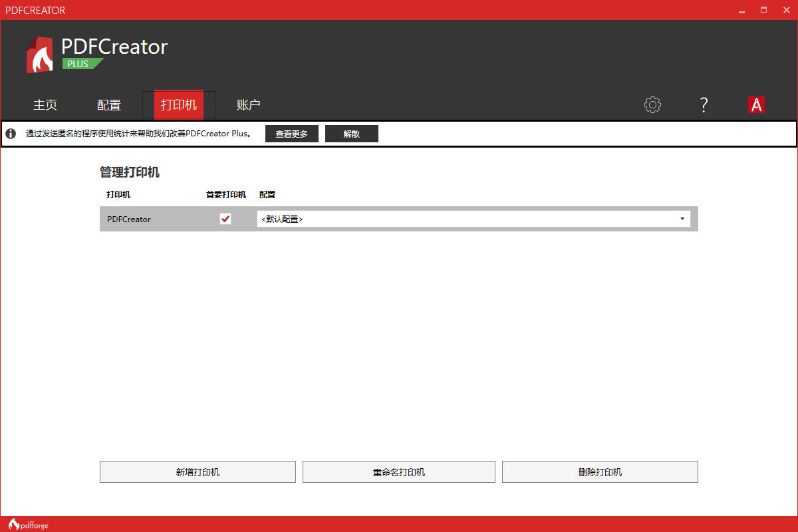Maximize the PDFCreator window
This screenshot has width=798, height=532.
tap(763, 10)
